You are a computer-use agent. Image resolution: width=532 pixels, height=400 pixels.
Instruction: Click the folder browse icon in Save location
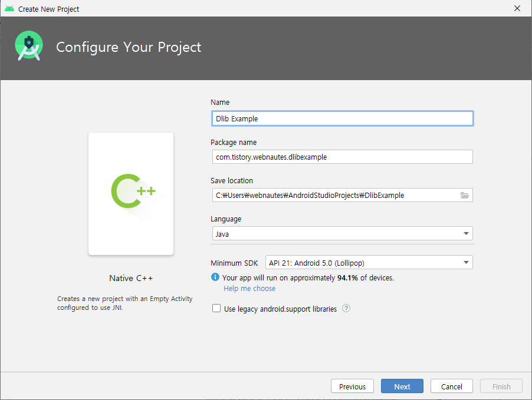[x=465, y=195]
